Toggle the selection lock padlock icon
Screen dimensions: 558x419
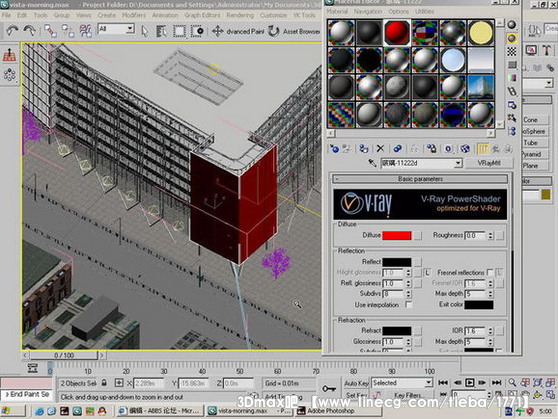[x=104, y=383]
